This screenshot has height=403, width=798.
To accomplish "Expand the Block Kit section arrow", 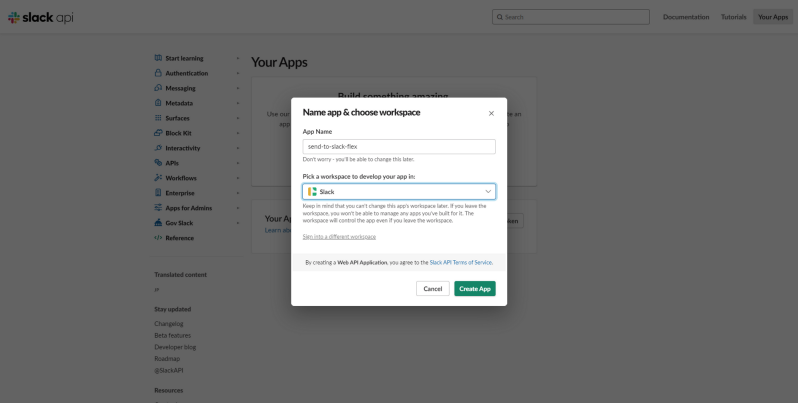I will click(x=238, y=133).
